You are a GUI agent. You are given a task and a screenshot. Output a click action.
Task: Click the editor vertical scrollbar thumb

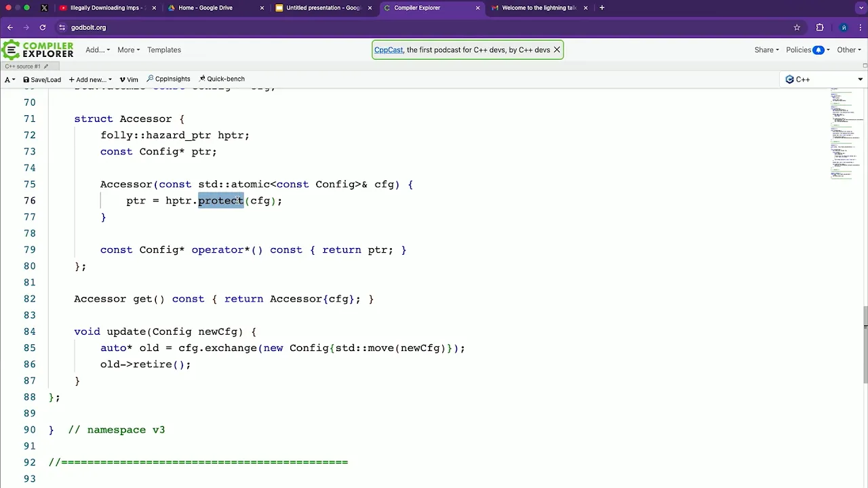865,344
